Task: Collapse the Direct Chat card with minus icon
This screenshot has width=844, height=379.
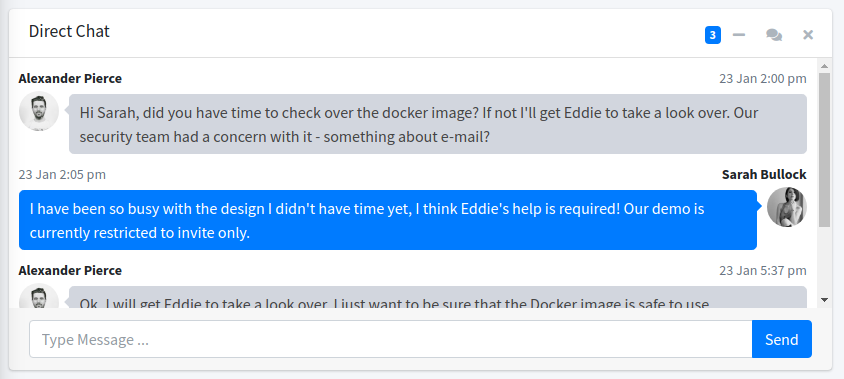Action: (x=739, y=35)
